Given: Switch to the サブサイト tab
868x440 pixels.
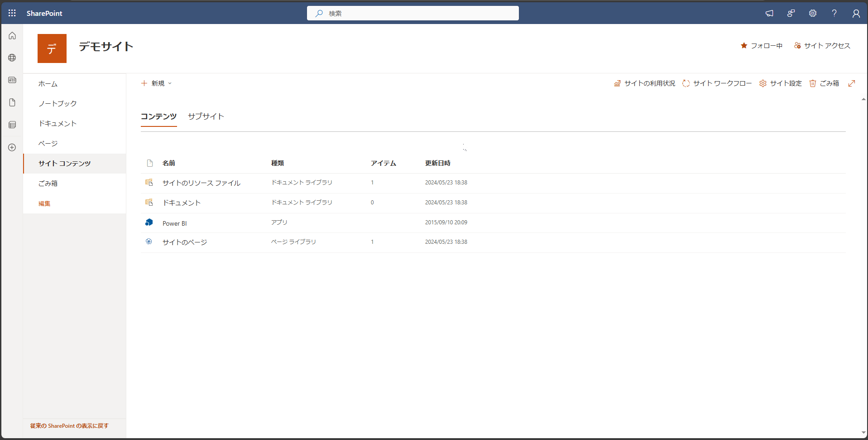Looking at the screenshot, I should [x=206, y=116].
